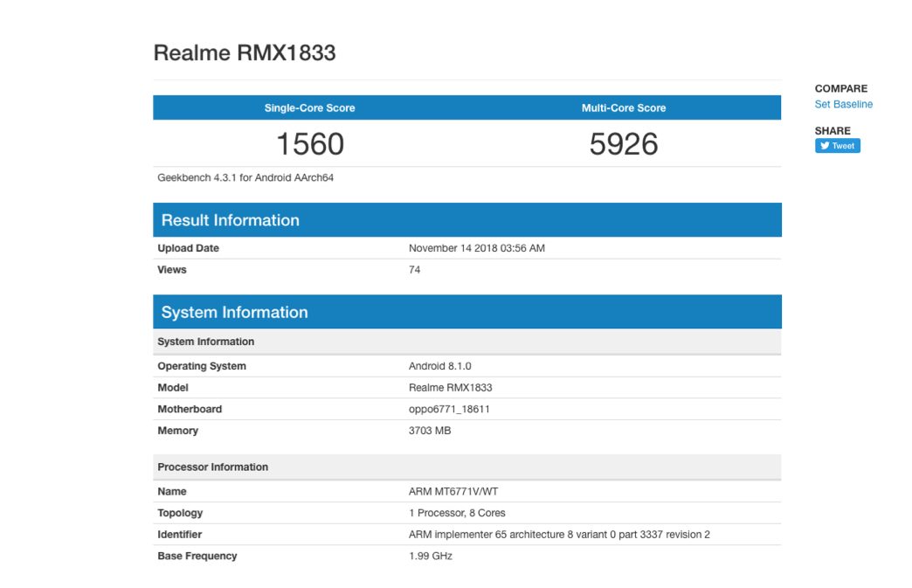This screenshot has height=588, width=912.
Task: Click the Android 8.1.0 operating system value
Action: click(x=439, y=366)
